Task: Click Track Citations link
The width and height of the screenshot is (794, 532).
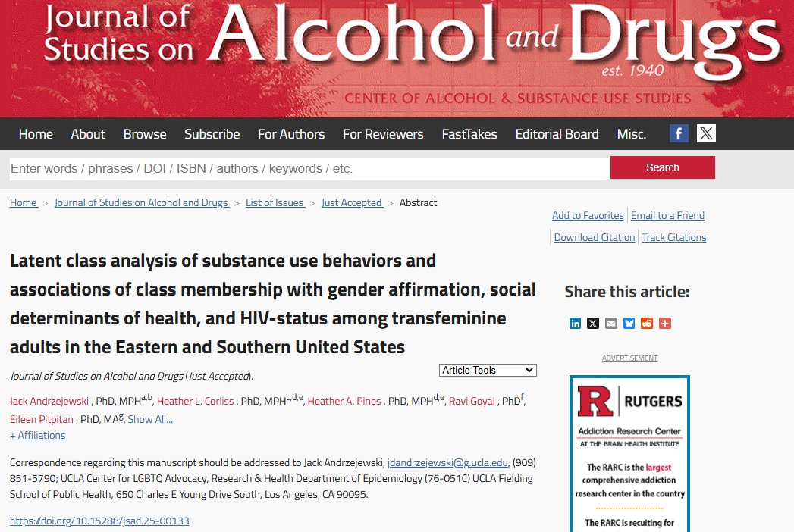Action: tap(674, 237)
